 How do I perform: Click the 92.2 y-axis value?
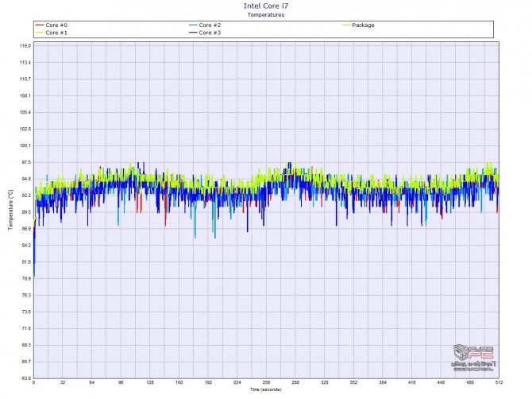coord(26,196)
